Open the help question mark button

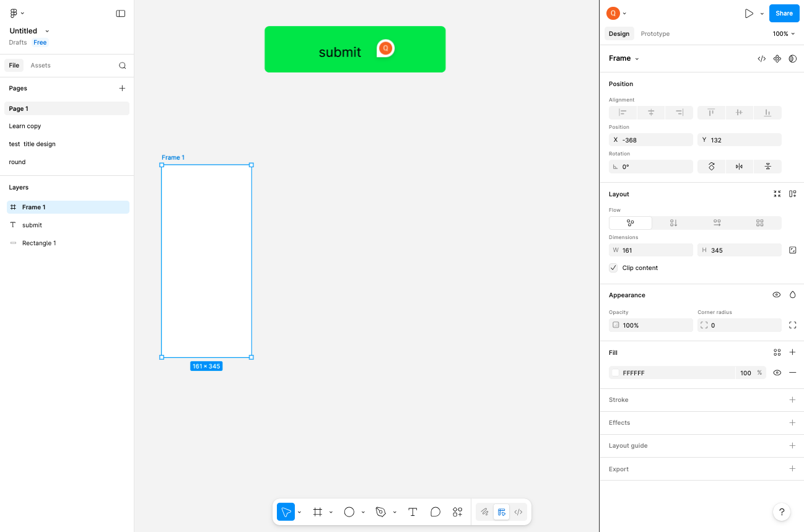pos(782,512)
